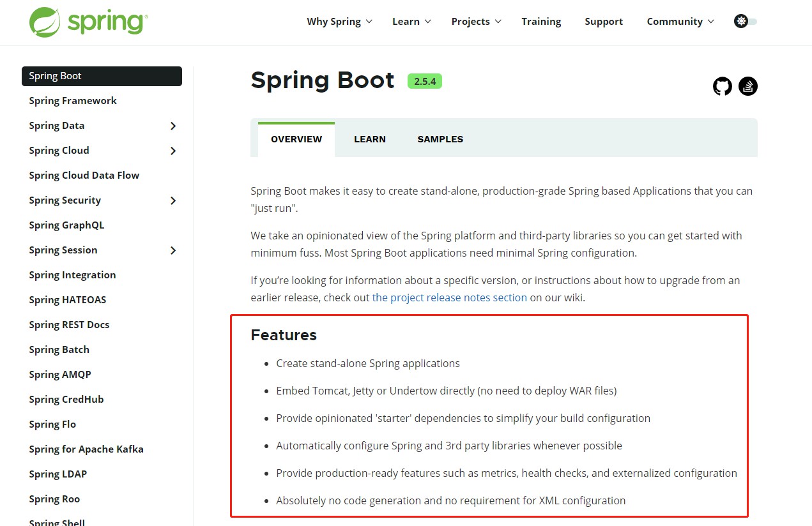Open Spring HATEOAS project

click(68, 300)
